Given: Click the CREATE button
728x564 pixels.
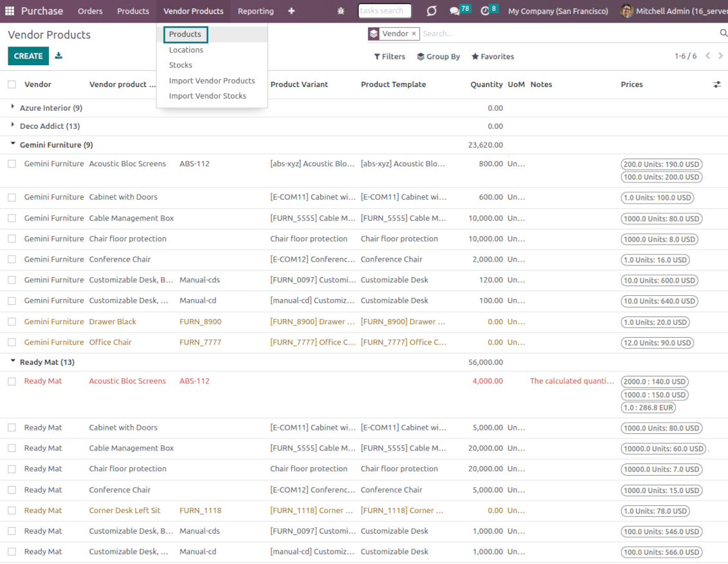Looking at the screenshot, I should 28,55.
